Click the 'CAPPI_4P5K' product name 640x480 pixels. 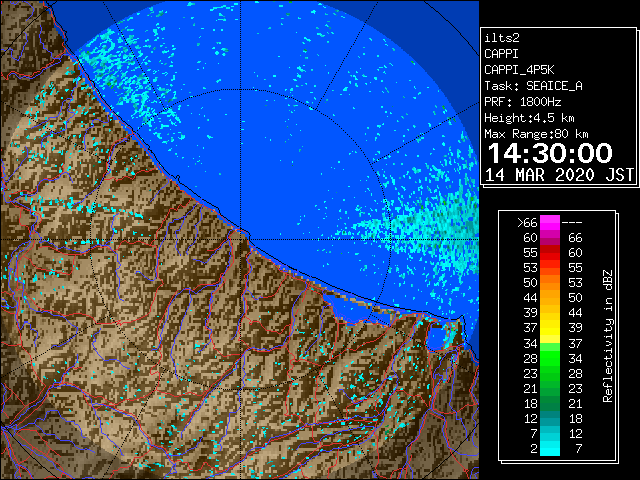coord(519,70)
